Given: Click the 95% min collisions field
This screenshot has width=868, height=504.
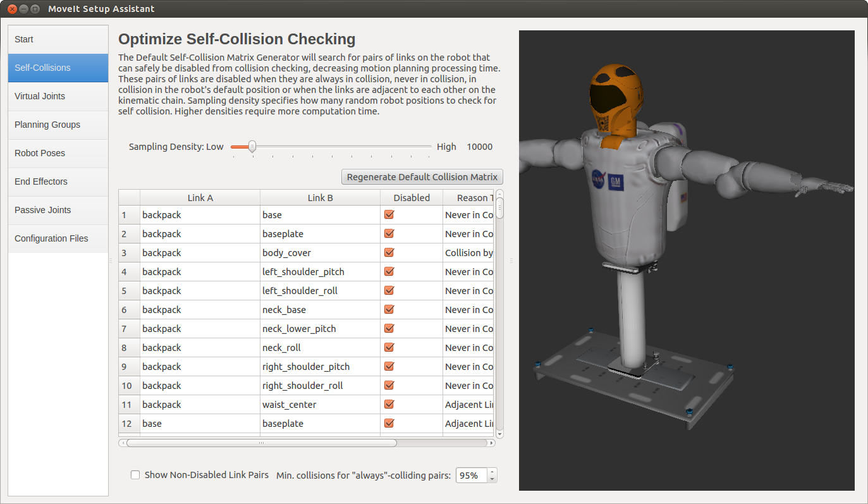Looking at the screenshot, I should click(471, 475).
